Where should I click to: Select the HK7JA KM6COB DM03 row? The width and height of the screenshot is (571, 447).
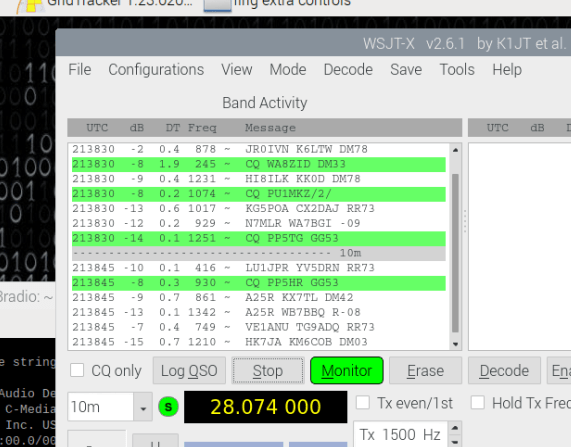coord(259,342)
